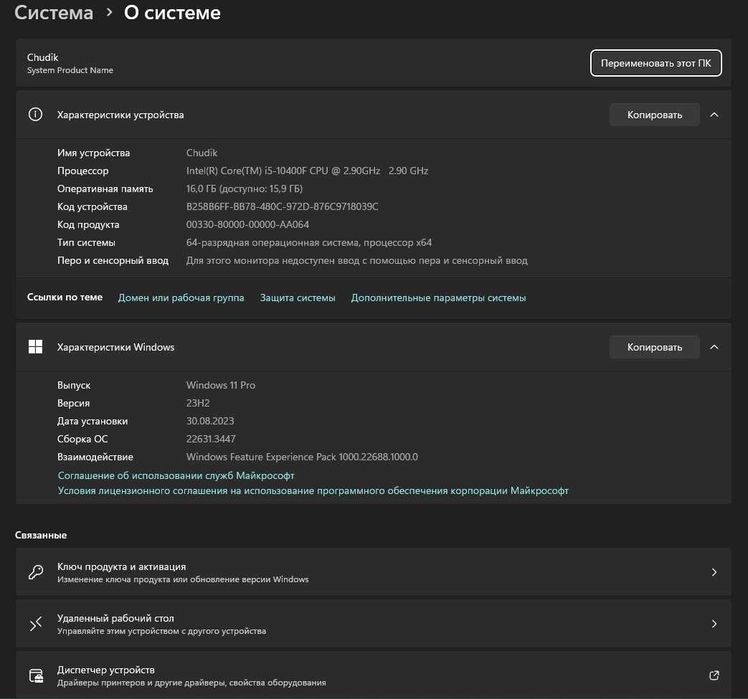Click the О системе breadcrumb title

pos(172,13)
